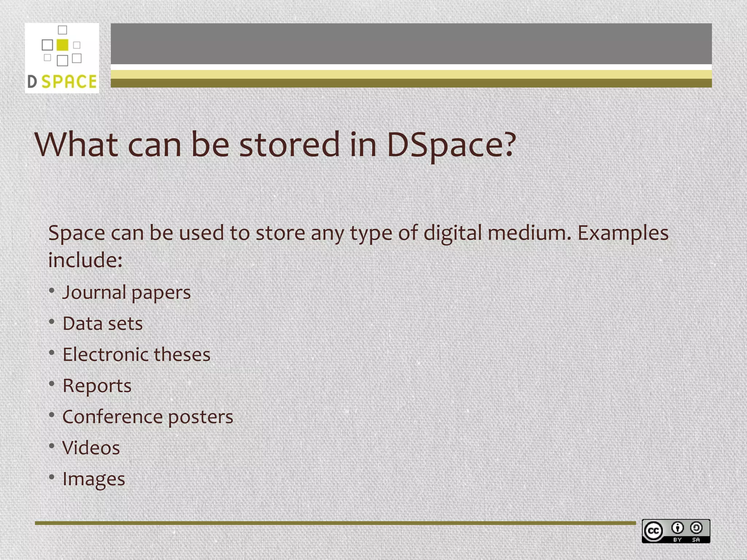Screen dimensions: 747x560
Task: Click the BY label on license badge
Action: click(x=677, y=540)
